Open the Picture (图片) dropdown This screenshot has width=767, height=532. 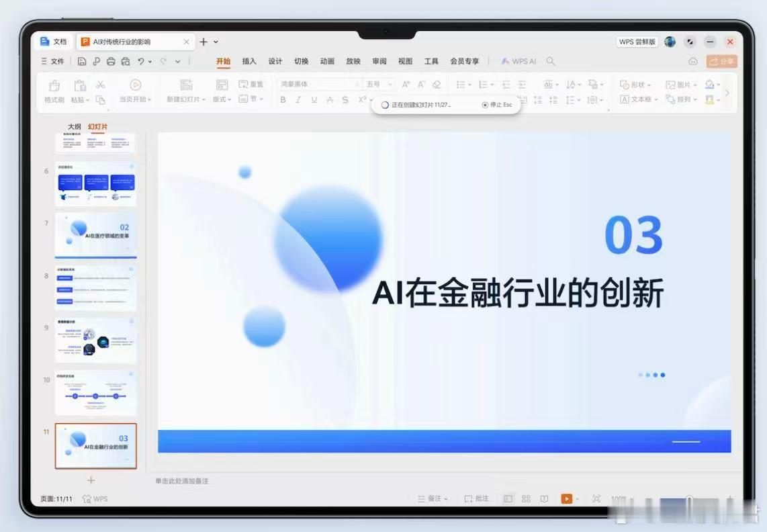point(682,85)
